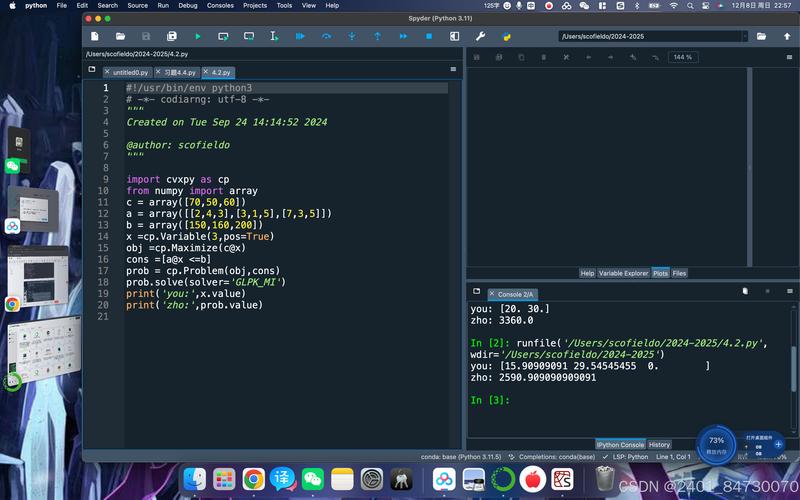This screenshot has width=800, height=500.
Task: Open the PYTHONPATH manager Python icon
Action: pyautogui.click(x=507, y=37)
